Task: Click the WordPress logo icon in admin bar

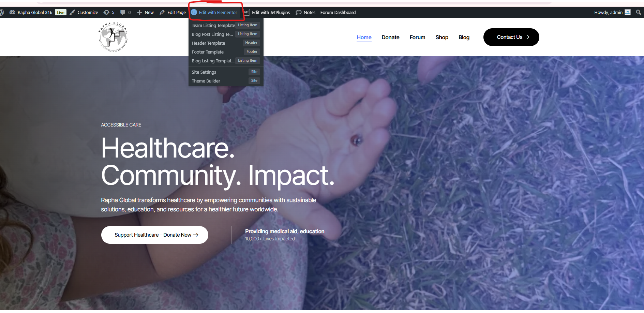Action: click(x=1, y=12)
